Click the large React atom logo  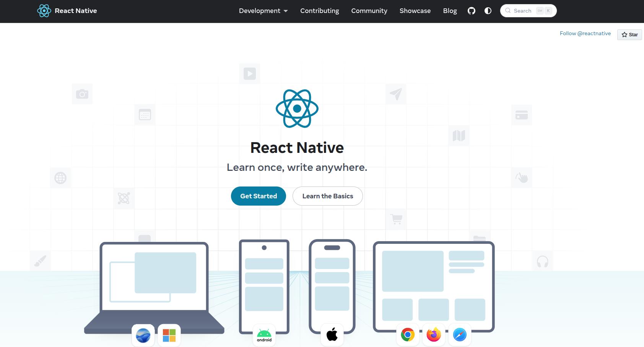297,109
